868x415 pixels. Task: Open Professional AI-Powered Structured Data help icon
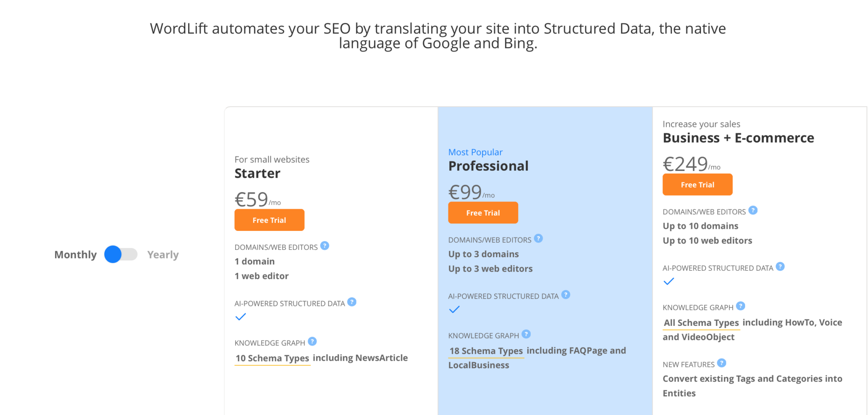pos(566,294)
